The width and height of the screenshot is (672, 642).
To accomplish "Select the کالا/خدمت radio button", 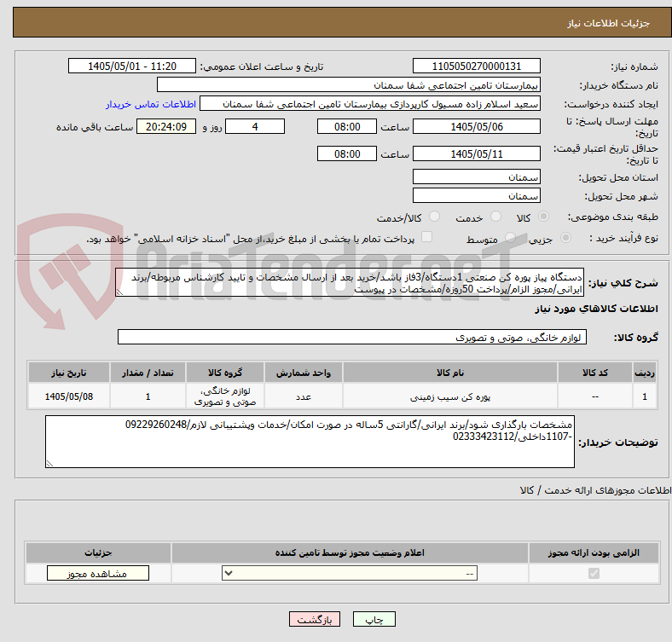I will [x=435, y=217].
